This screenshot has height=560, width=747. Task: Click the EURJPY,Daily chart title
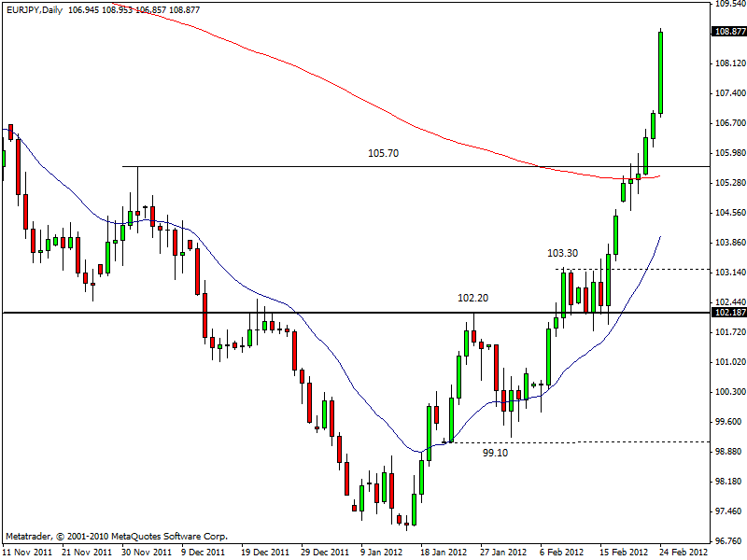pyautogui.click(x=34, y=9)
